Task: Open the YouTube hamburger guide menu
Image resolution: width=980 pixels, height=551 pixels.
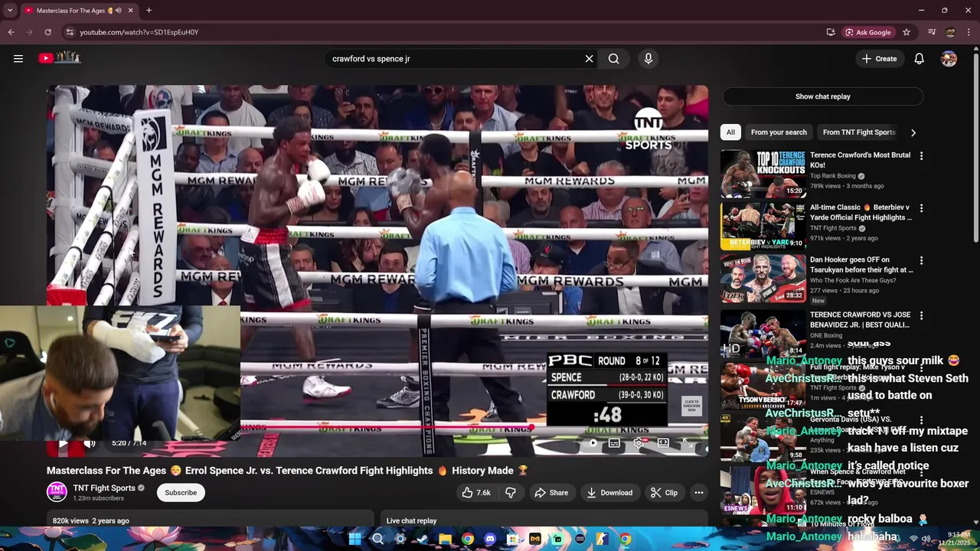Action: pos(18,59)
